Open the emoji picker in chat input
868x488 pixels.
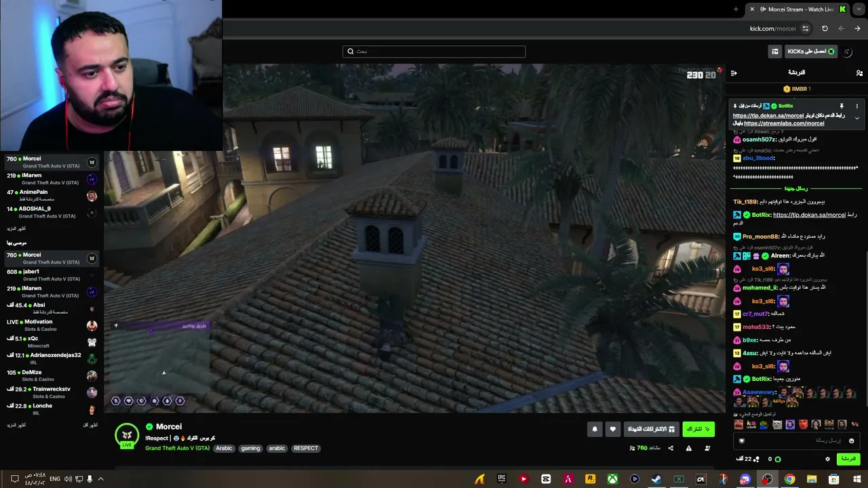click(852, 441)
